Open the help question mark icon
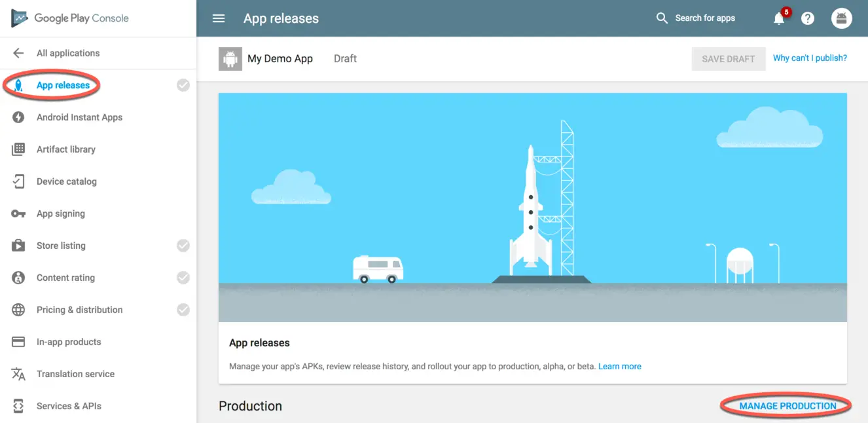Image resolution: width=868 pixels, height=423 pixels. tap(808, 18)
